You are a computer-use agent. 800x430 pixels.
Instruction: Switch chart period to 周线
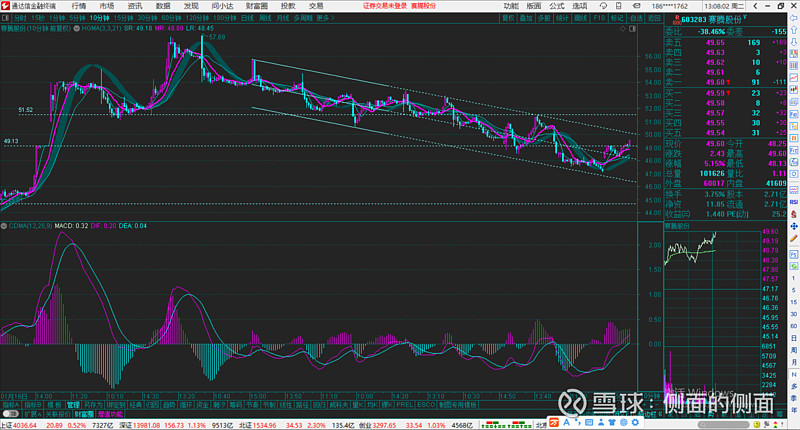[265, 18]
